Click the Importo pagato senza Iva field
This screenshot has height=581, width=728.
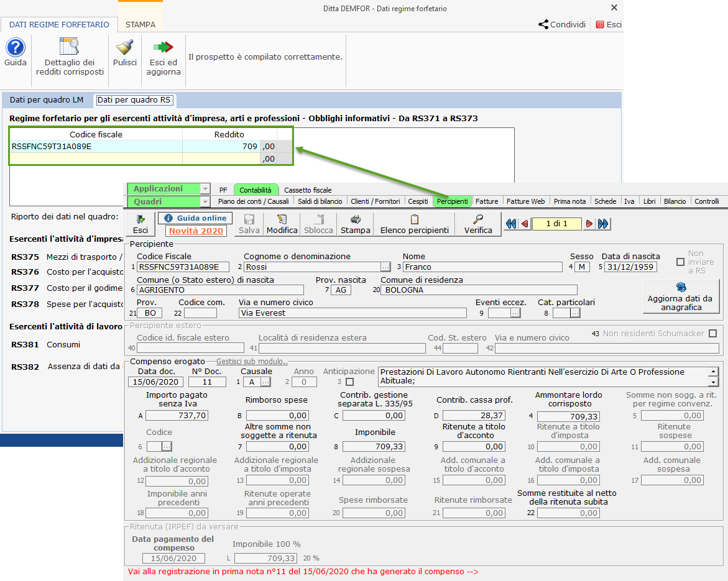tap(177, 415)
